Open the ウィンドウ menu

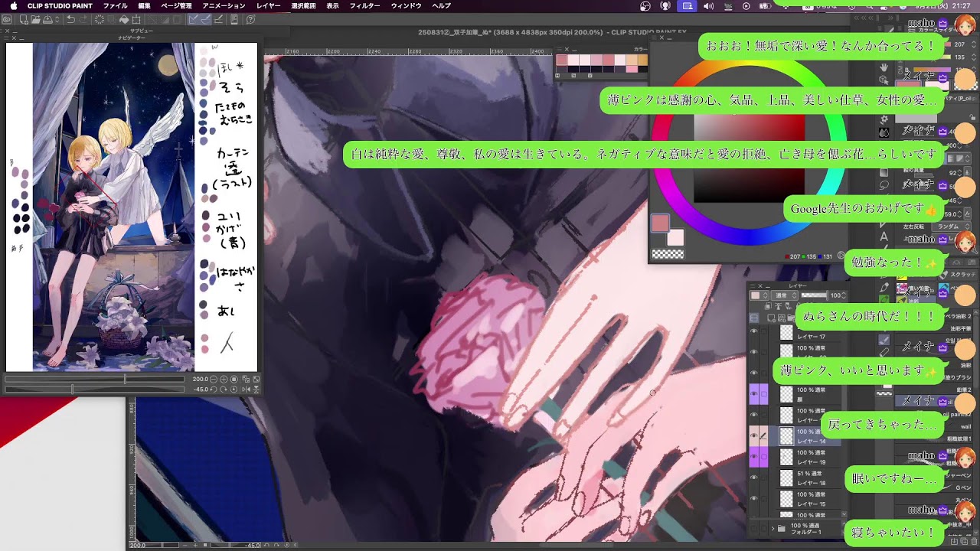(x=406, y=5)
